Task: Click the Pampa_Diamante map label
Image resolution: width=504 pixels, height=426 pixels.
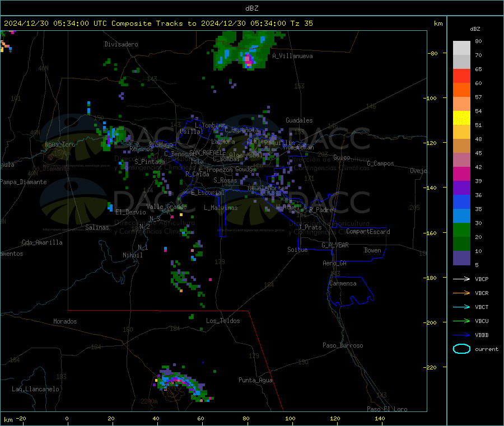Action: tap(24, 182)
